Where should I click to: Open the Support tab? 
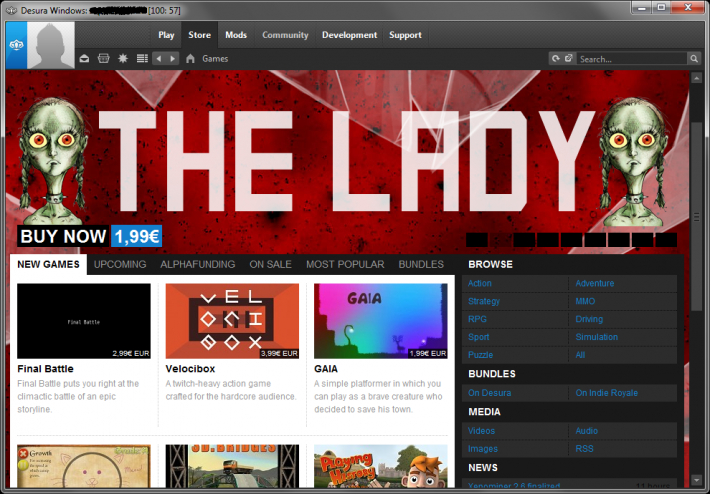(x=405, y=35)
